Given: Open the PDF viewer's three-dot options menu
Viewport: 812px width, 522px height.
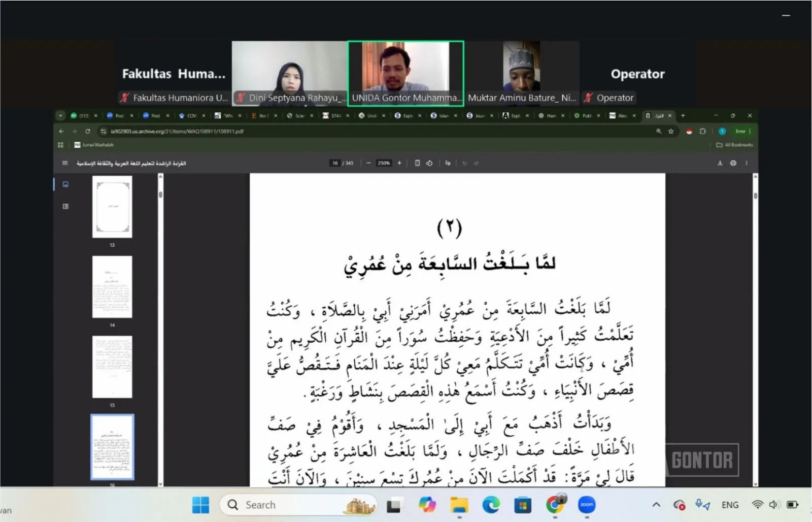Looking at the screenshot, I should coord(747,163).
